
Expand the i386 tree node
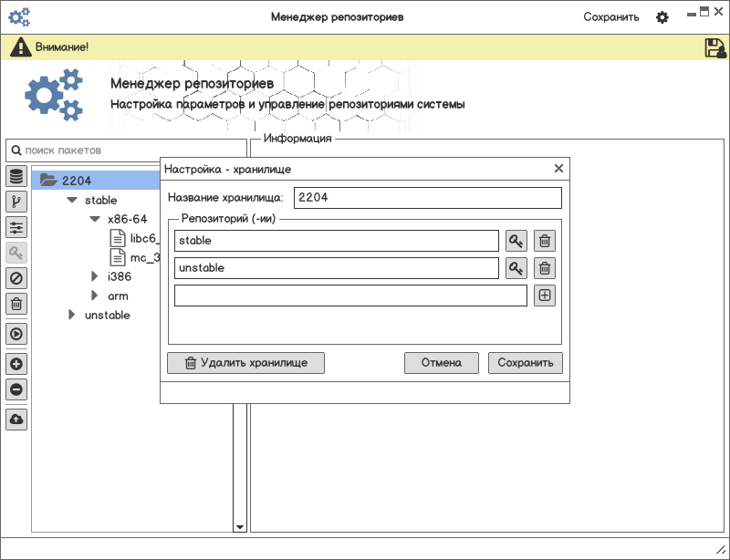[94, 276]
